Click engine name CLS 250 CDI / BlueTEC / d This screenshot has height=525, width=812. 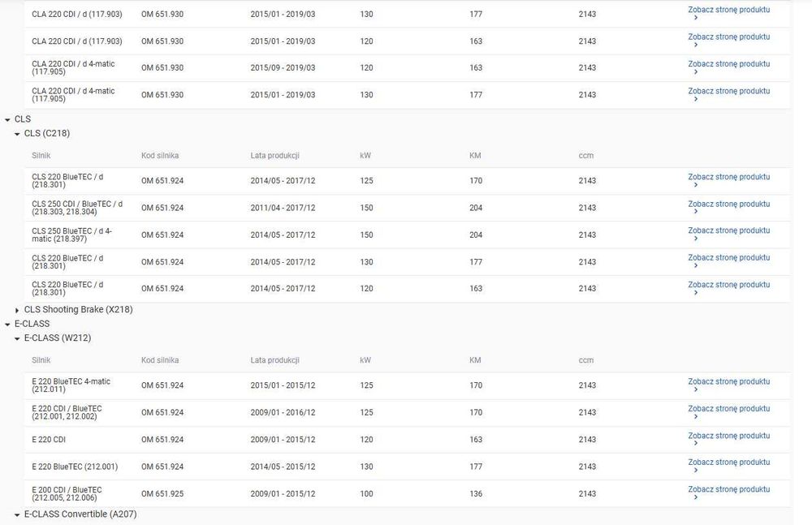(x=77, y=208)
